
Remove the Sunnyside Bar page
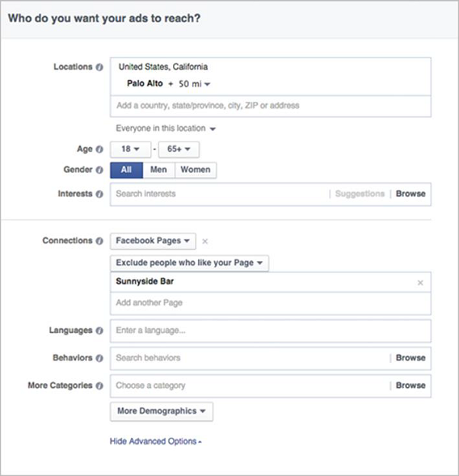(420, 282)
